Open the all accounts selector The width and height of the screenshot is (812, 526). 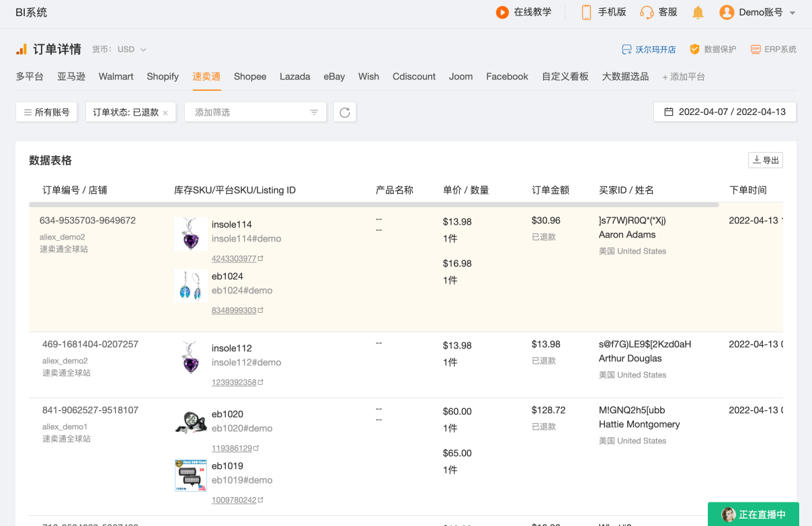point(47,112)
